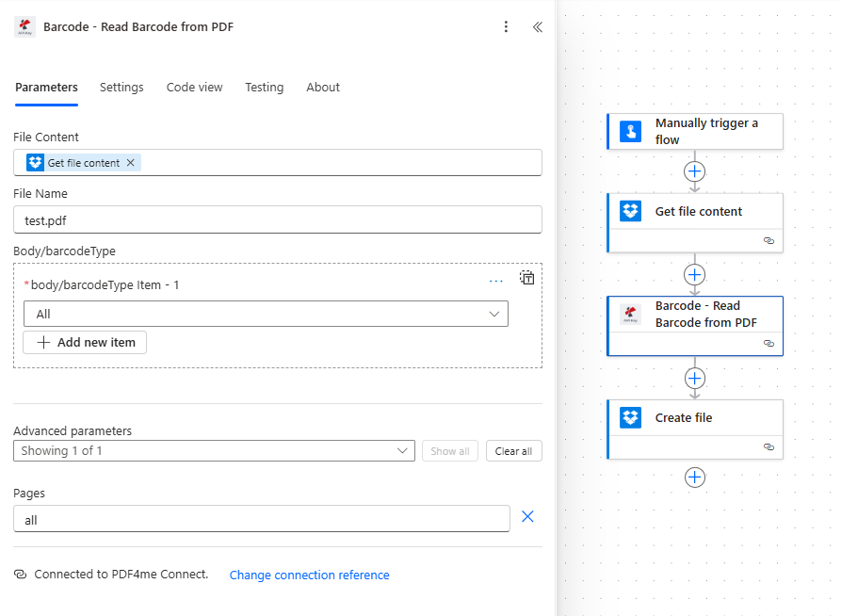The height and width of the screenshot is (616, 841).
Task: Click the Dropbox icon on Create file
Action: [x=630, y=417]
